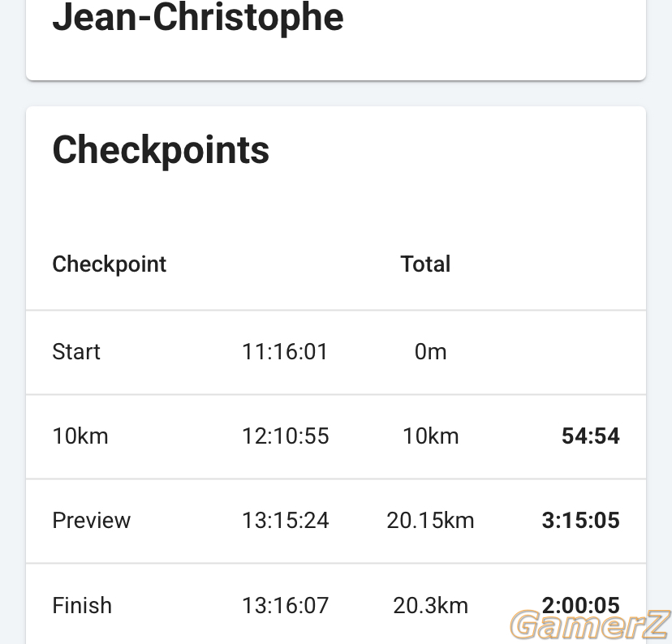Click the bold 2:00:05 finish time
The height and width of the screenshot is (644, 672).
click(581, 606)
